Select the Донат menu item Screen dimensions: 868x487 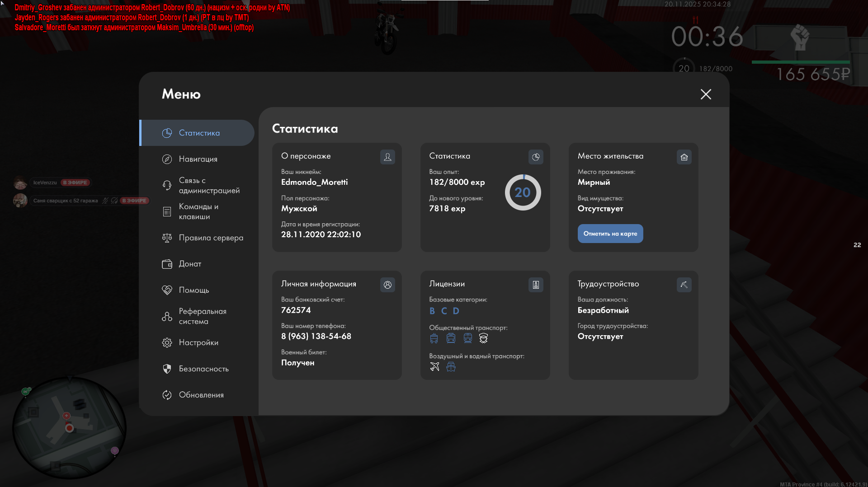point(190,264)
